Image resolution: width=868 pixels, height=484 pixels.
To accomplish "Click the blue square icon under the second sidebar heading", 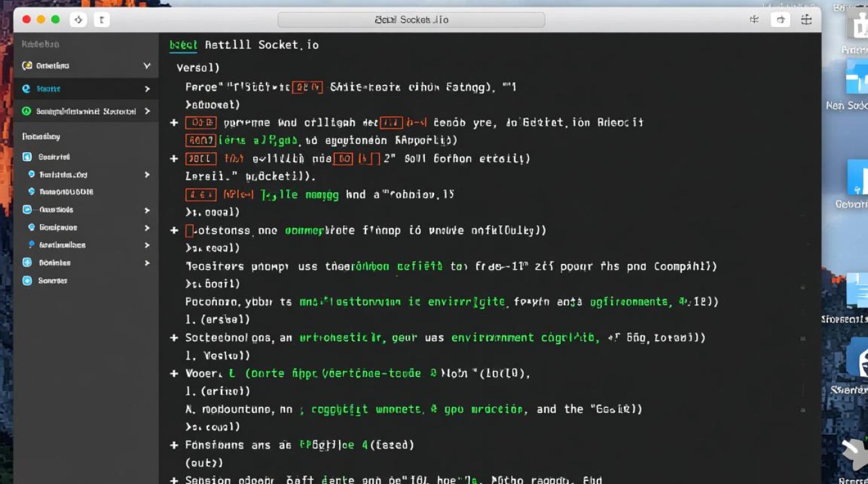I will tap(27, 157).
